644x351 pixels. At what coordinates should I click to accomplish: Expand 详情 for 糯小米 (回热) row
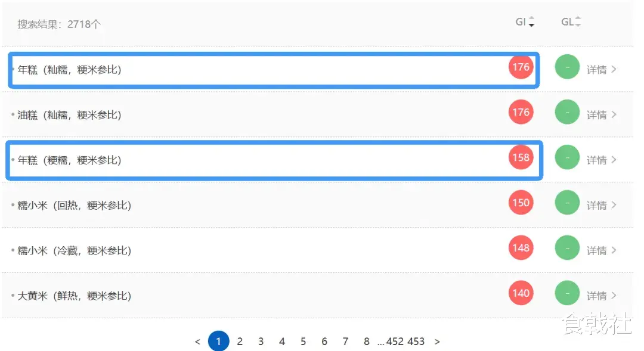coord(601,206)
